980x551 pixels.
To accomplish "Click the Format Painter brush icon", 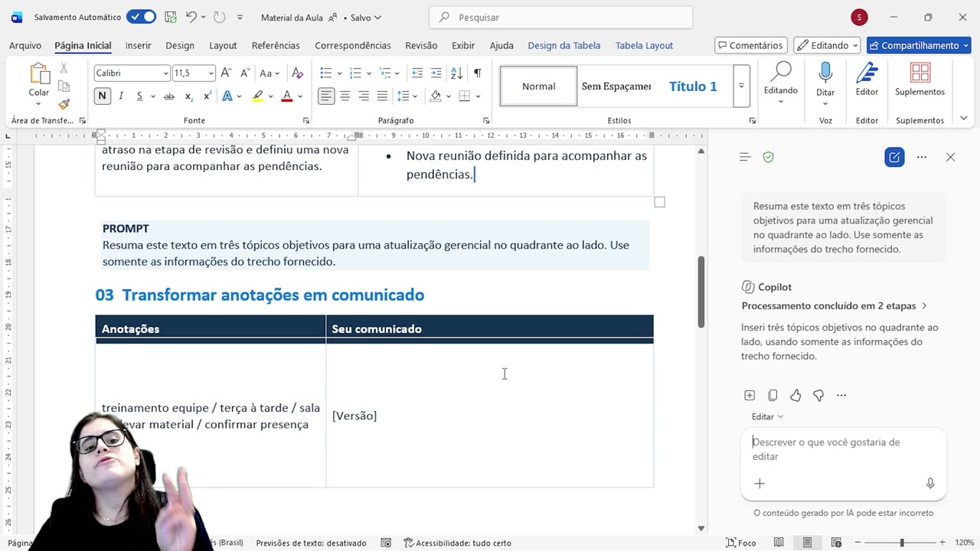I will click(64, 104).
